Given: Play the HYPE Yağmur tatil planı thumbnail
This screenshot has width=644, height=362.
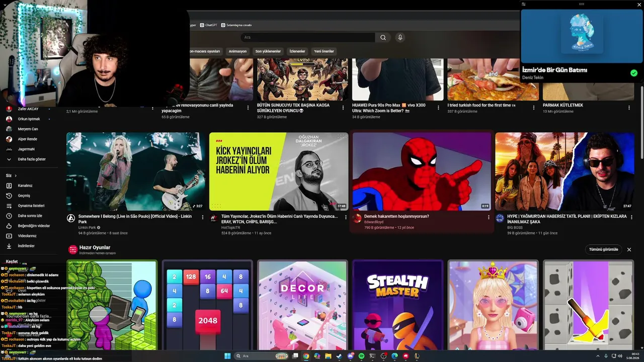Looking at the screenshot, I should coord(565,171).
